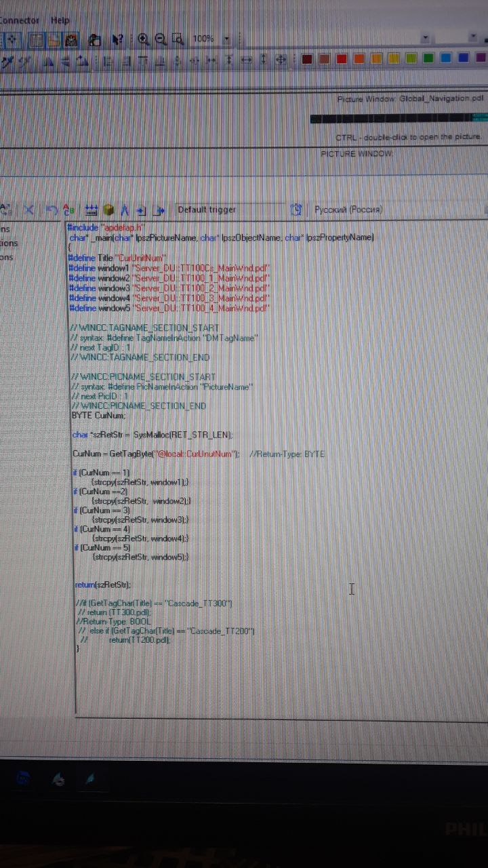Pick the purple color swatch

click(480, 59)
